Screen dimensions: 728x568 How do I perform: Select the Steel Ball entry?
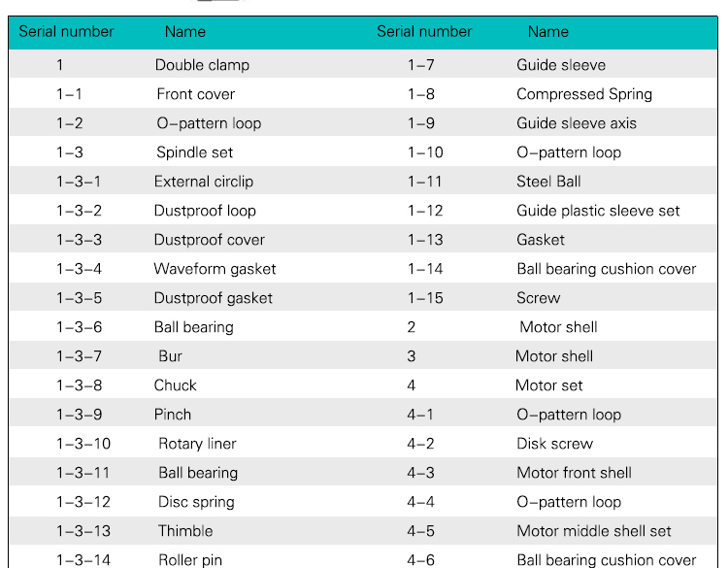click(x=548, y=182)
